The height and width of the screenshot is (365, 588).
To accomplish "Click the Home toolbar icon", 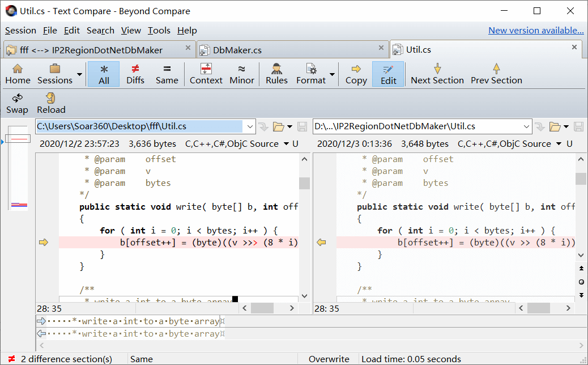I will (18, 74).
